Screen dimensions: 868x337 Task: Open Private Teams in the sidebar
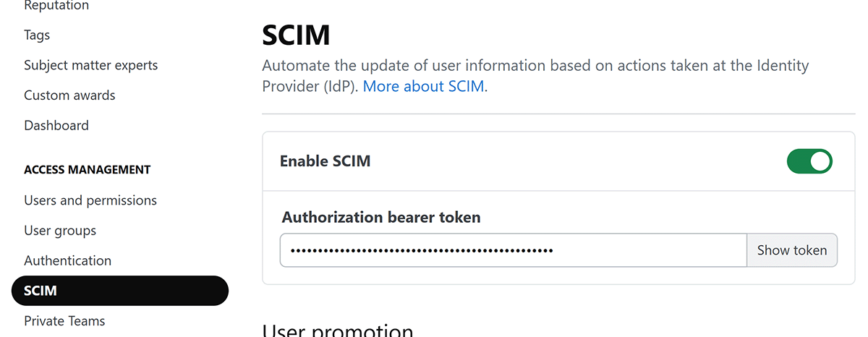coord(64,321)
